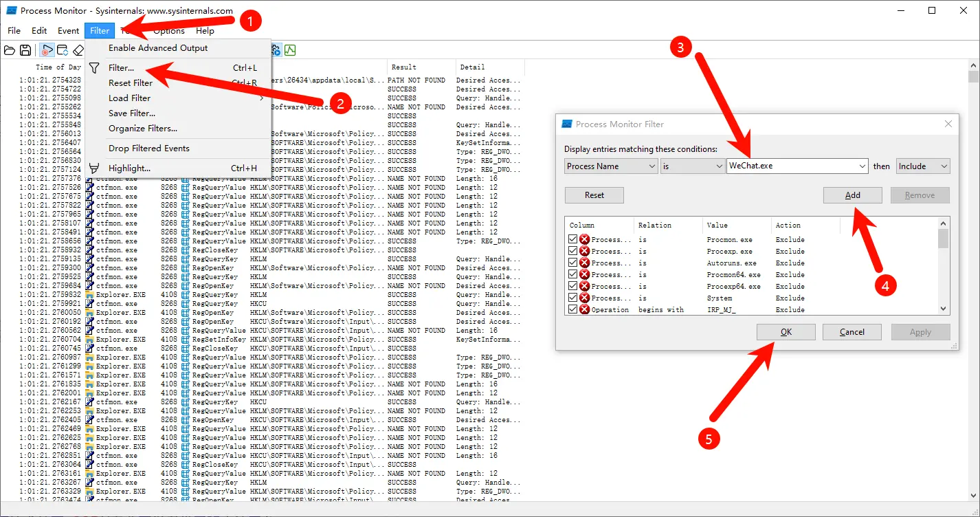Click the Open file toolbar icon
This screenshot has height=517, width=980.
(10, 50)
